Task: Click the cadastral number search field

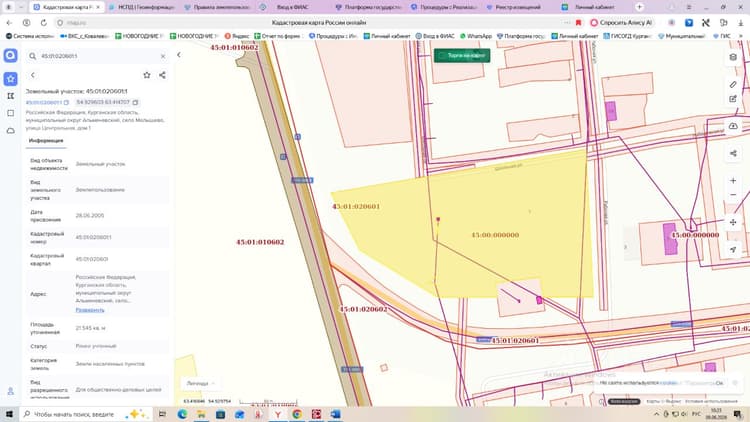Action: pos(98,56)
